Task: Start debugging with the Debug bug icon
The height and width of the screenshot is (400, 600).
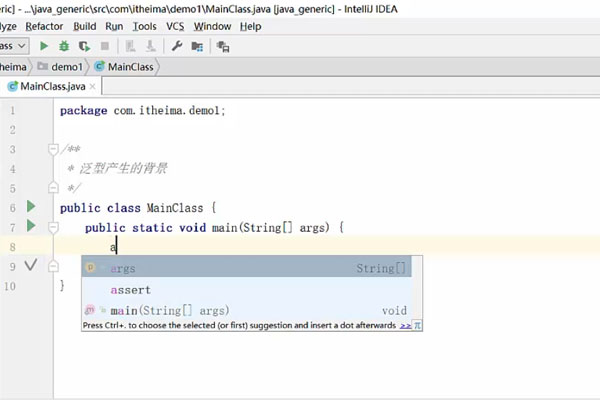Action: pyautogui.click(x=64, y=46)
